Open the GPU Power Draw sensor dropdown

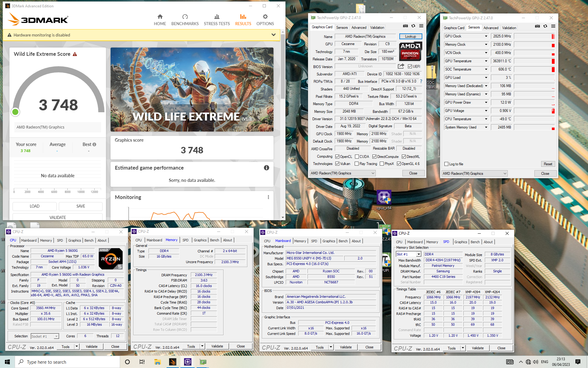[486, 102]
